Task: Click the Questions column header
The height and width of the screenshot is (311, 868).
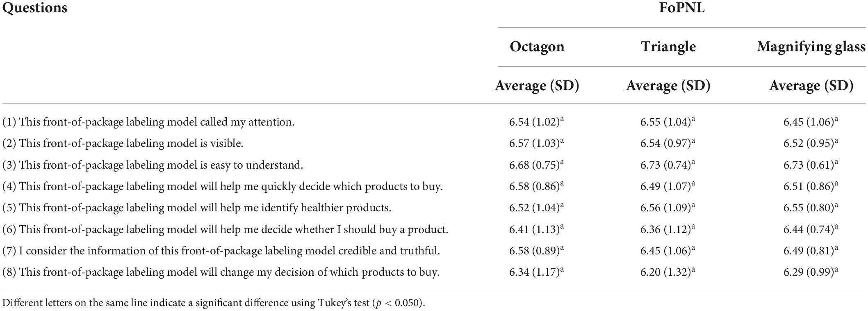Action: [x=34, y=8]
